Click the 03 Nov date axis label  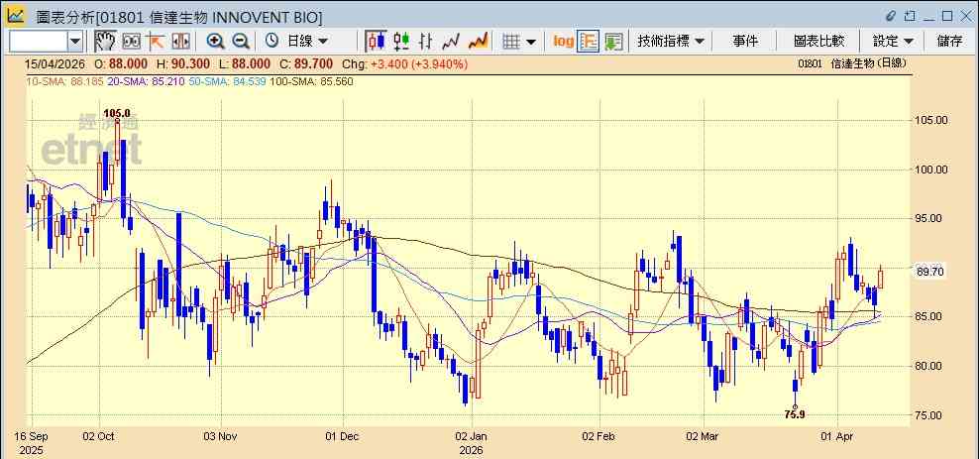click(x=221, y=436)
